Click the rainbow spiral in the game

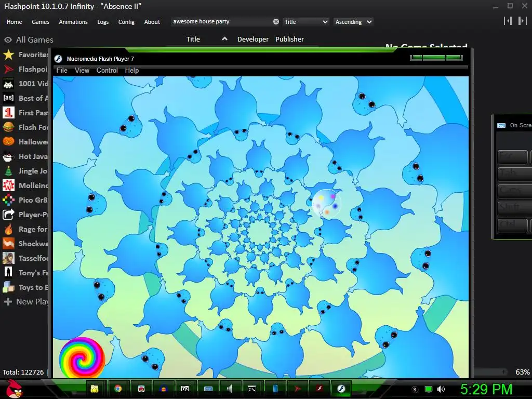click(82, 357)
